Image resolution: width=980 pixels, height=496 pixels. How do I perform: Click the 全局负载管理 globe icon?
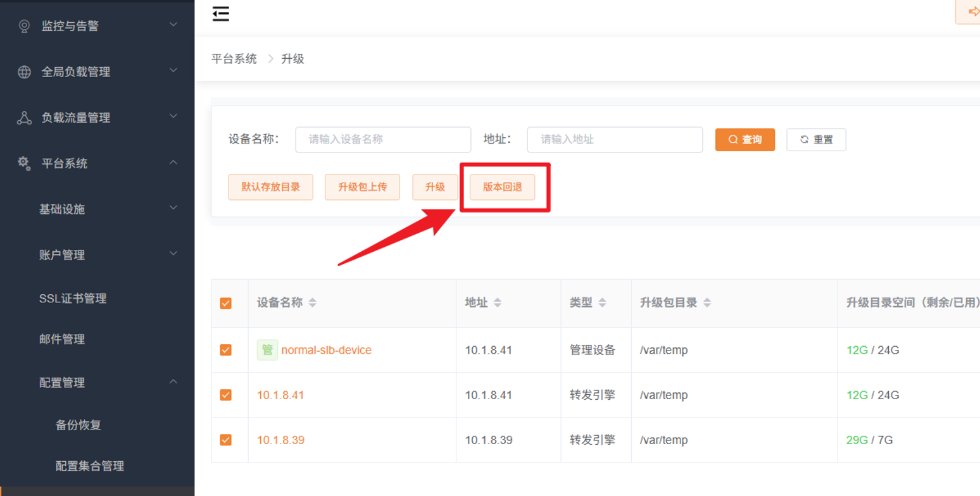tap(24, 72)
